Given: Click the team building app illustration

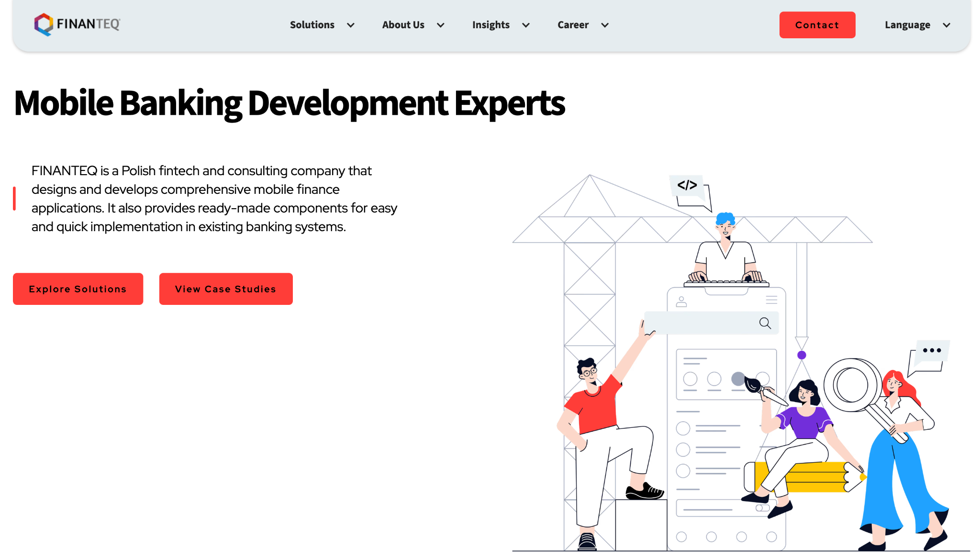Looking at the screenshot, I should pyautogui.click(x=741, y=362).
